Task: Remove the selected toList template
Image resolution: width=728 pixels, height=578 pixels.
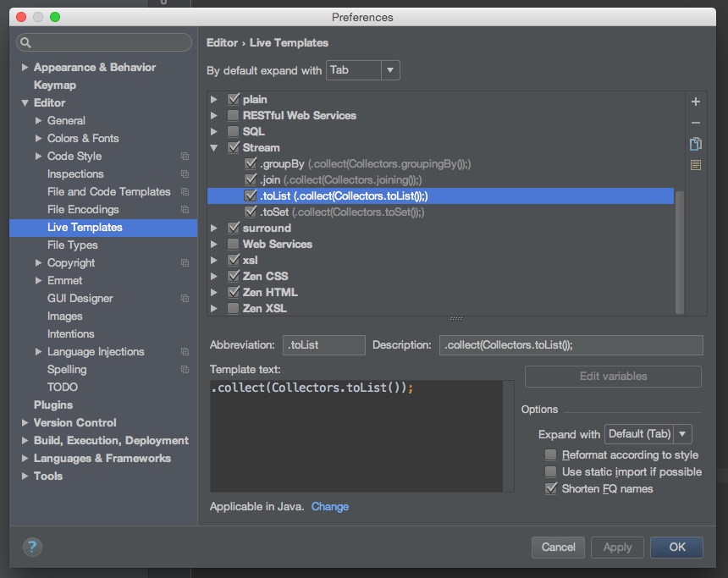Action: [x=695, y=122]
